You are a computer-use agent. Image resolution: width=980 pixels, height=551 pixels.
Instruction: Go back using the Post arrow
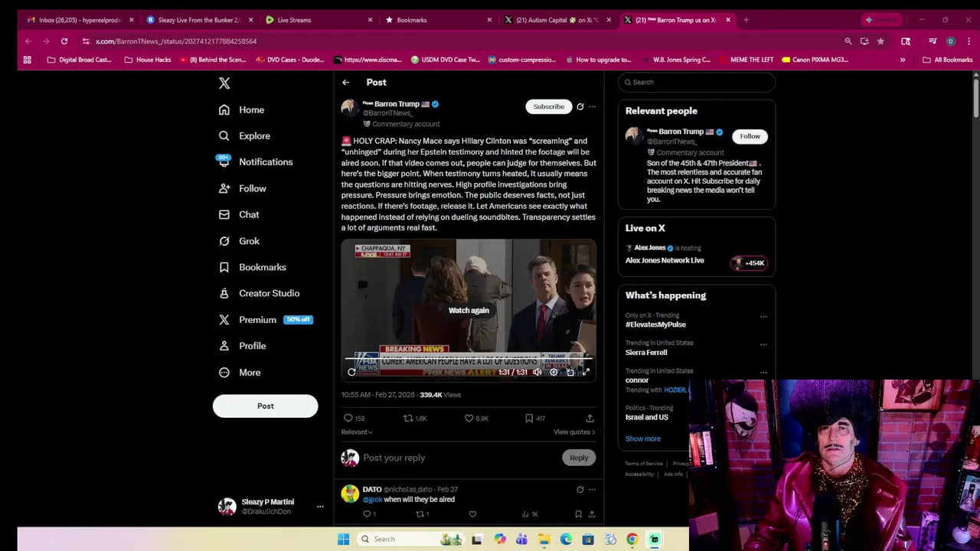pyautogui.click(x=346, y=83)
